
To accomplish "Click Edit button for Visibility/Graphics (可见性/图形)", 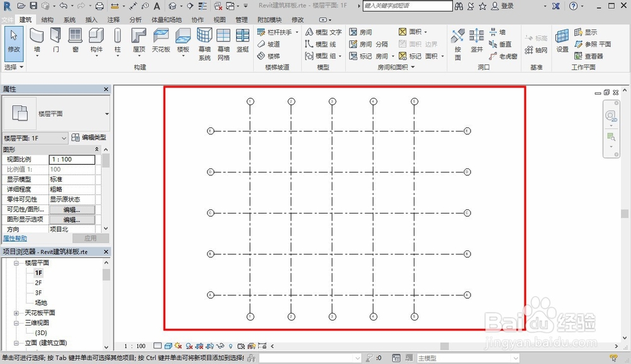I will point(72,209).
